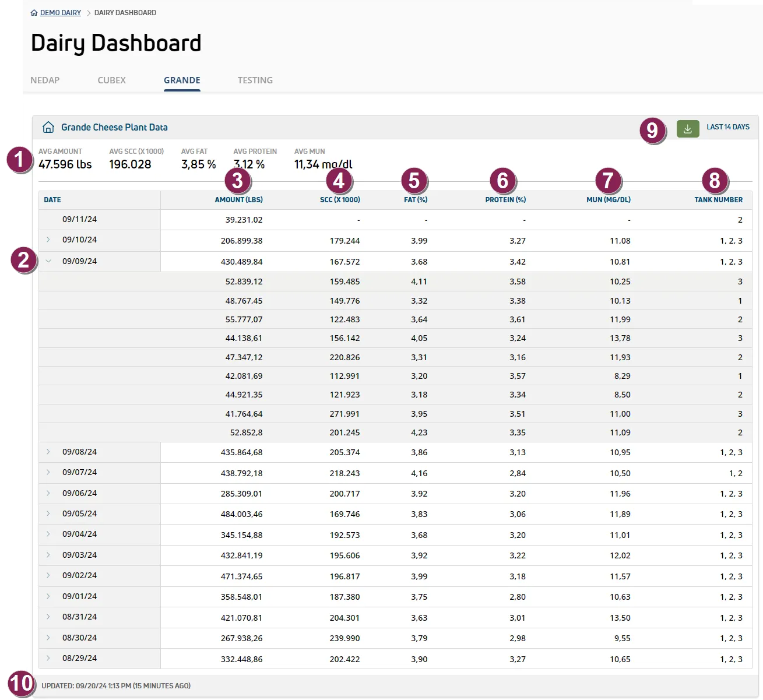The height and width of the screenshot is (700, 763).
Task: Sort by the Date column header
Action: pos(52,200)
